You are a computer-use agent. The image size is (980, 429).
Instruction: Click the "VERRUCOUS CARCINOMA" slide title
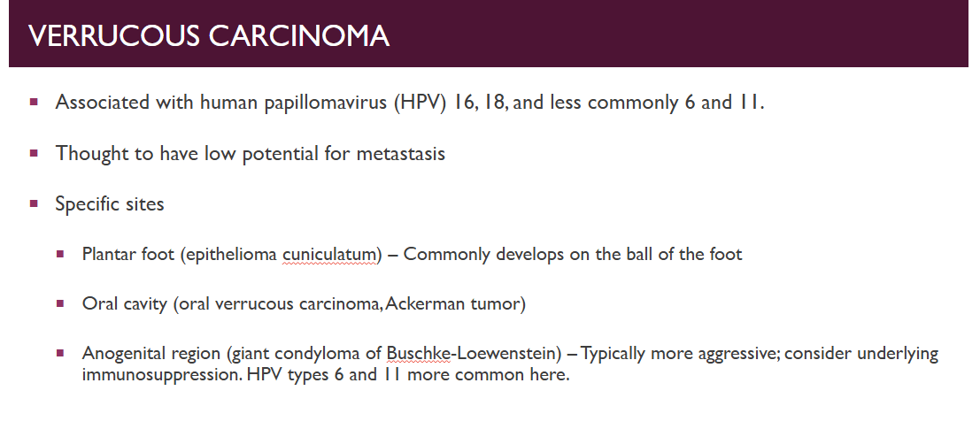[x=209, y=35]
